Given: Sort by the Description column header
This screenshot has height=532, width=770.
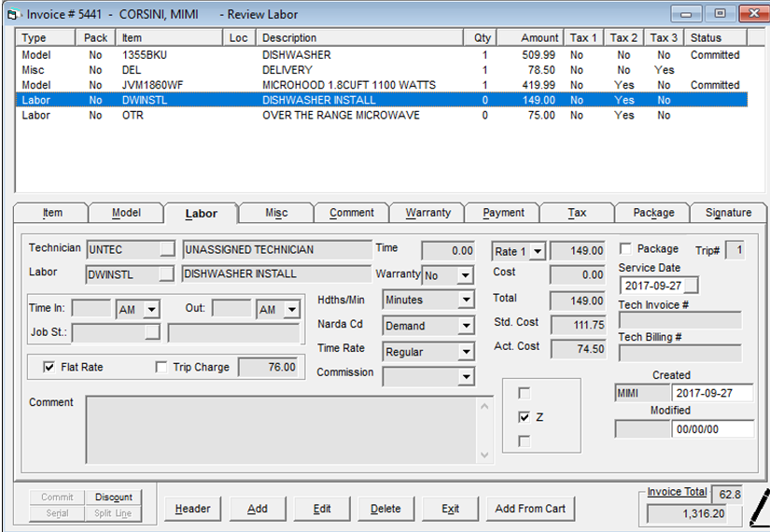Looking at the screenshot, I should [359, 38].
